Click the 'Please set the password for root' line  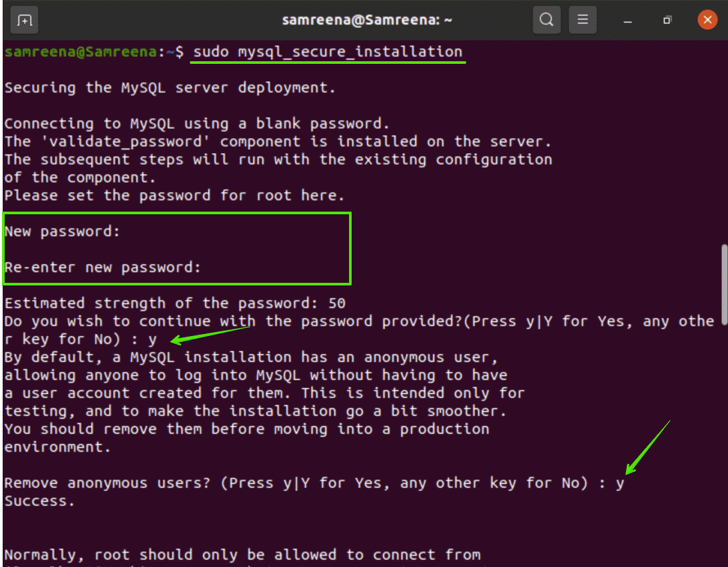tap(175, 196)
